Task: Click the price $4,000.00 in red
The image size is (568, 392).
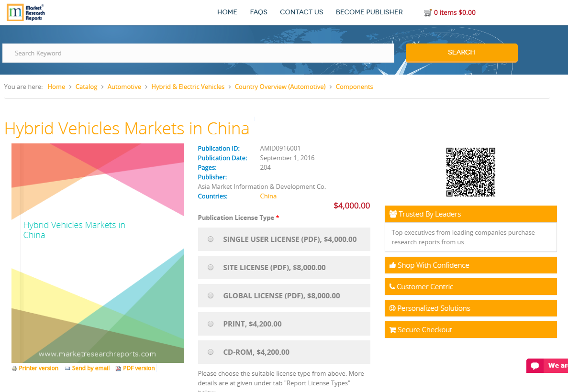Action: (x=352, y=206)
